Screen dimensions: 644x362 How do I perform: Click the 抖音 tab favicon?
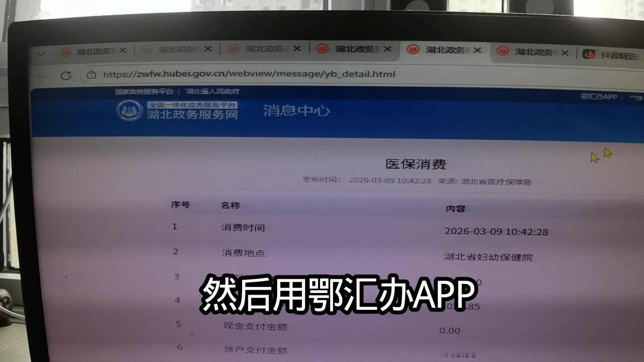coord(589,53)
